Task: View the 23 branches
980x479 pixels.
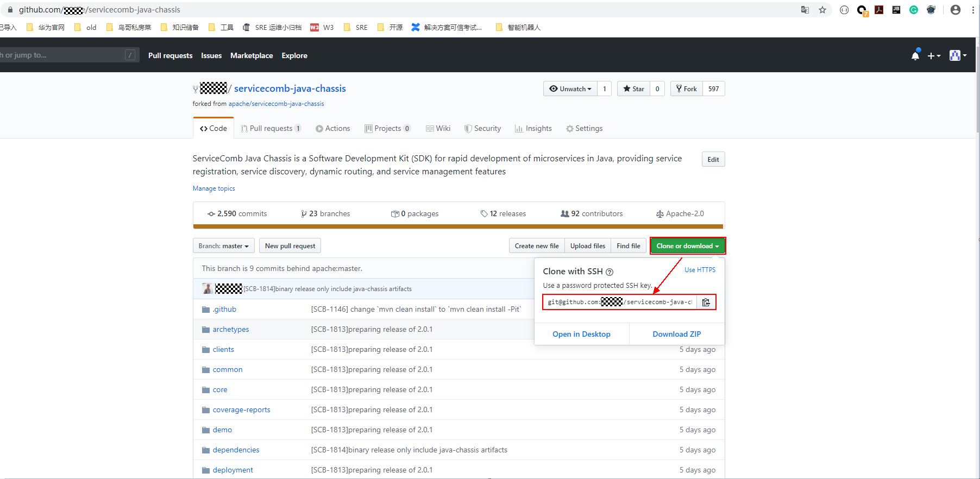Action: 325,213
